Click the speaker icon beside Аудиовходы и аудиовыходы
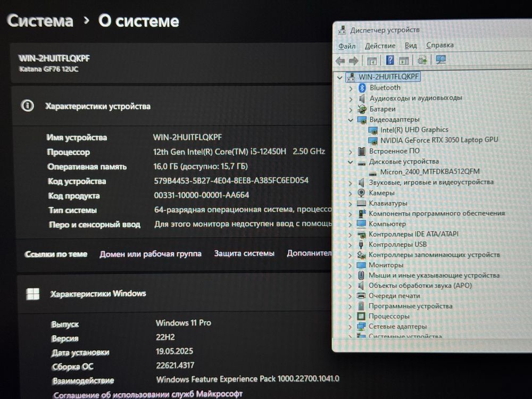The width and height of the screenshot is (532, 399). 362,98
